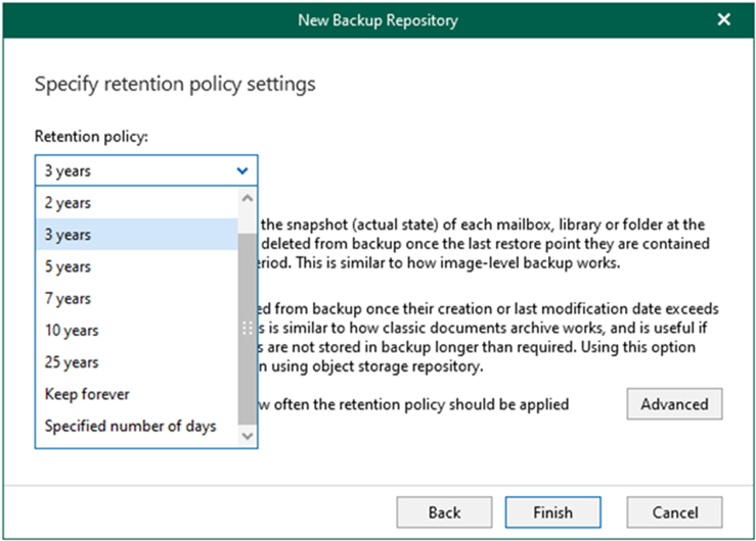Choose Keep forever option
This screenshot has width=756, height=541.
pos(137,394)
